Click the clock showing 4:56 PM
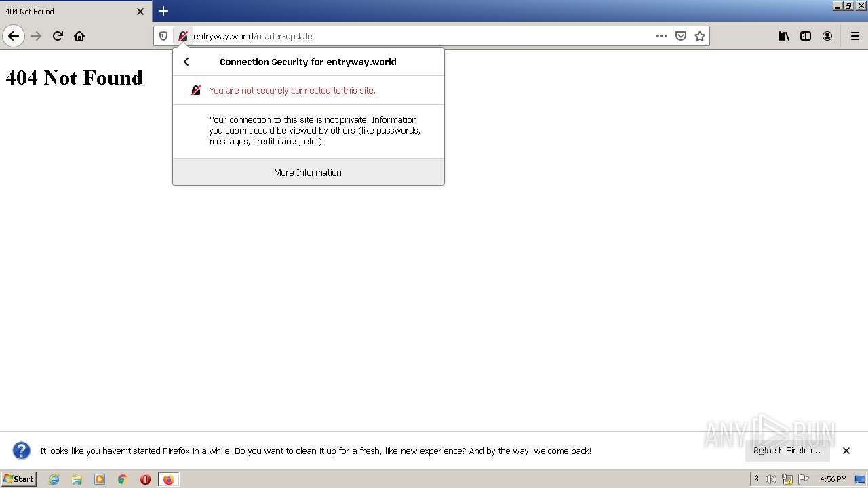 [x=833, y=479]
